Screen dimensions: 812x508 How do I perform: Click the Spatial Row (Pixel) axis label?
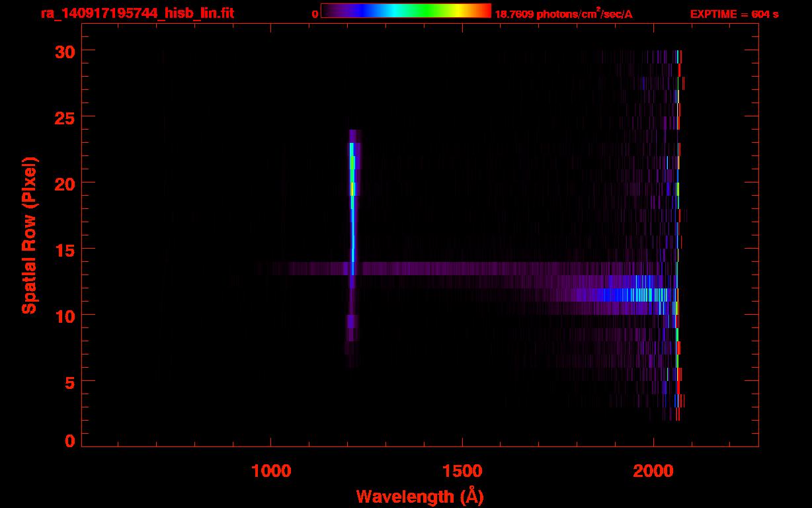[29, 235]
